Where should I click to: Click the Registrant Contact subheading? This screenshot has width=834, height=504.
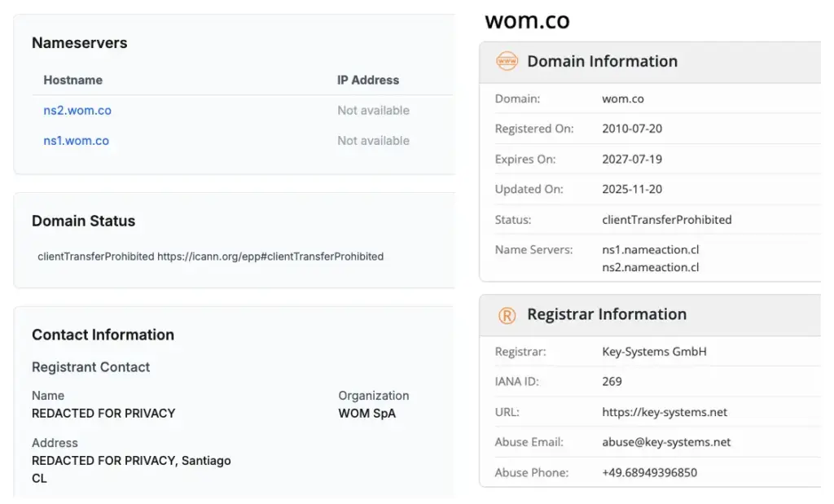click(x=90, y=367)
